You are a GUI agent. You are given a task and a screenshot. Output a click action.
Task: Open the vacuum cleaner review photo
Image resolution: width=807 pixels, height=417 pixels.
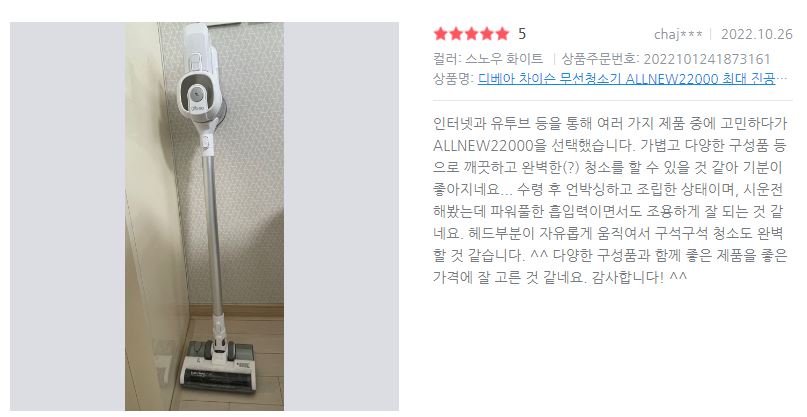tap(204, 216)
